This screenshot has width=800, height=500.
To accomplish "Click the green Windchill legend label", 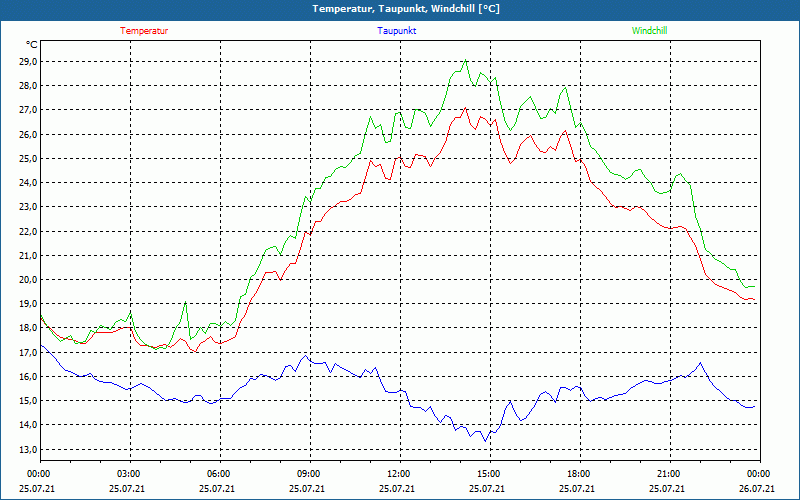I will pos(649,31).
